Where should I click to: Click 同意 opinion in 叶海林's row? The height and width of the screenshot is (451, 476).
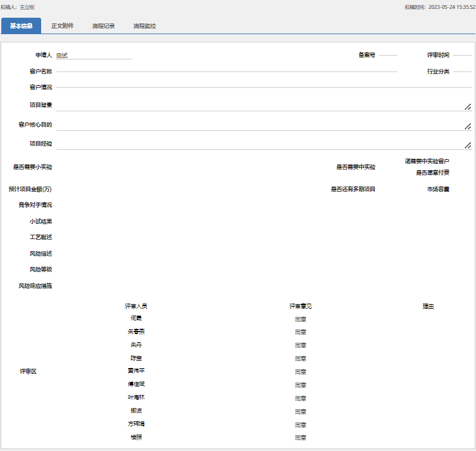(x=301, y=398)
